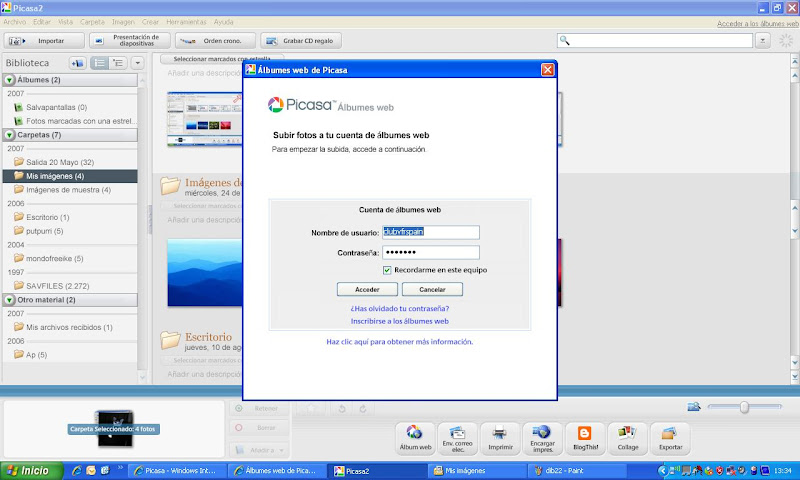Click the Borrar button in tray

260,427
